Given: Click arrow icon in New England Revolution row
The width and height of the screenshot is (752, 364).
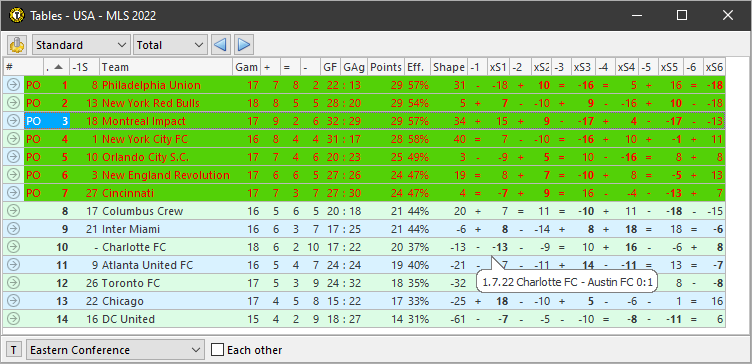Looking at the screenshot, I should (13, 175).
